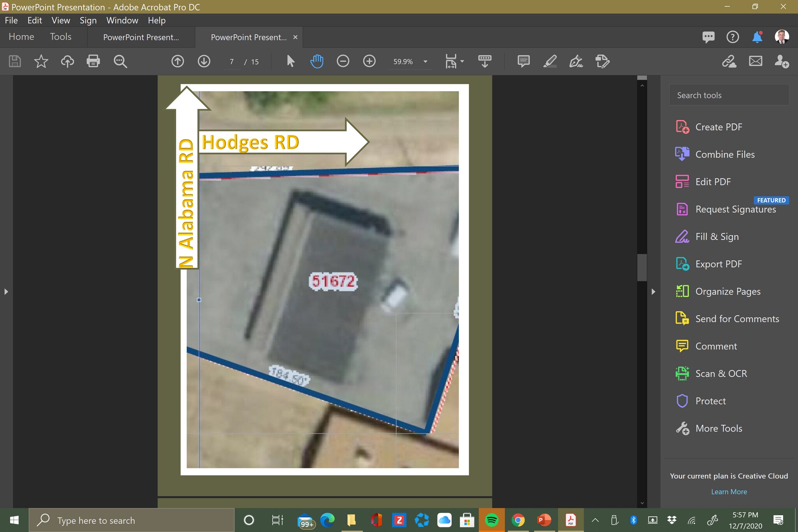The height and width of the screenshot is (532, 798).
Task: Click the zoom in plus icon
Action: [369, 61]
